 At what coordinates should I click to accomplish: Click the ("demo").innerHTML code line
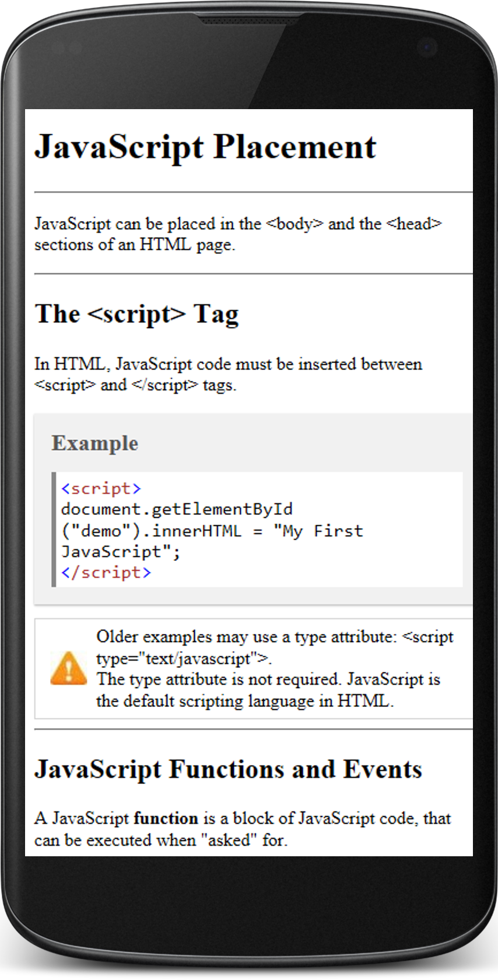(x=212, y=531)
